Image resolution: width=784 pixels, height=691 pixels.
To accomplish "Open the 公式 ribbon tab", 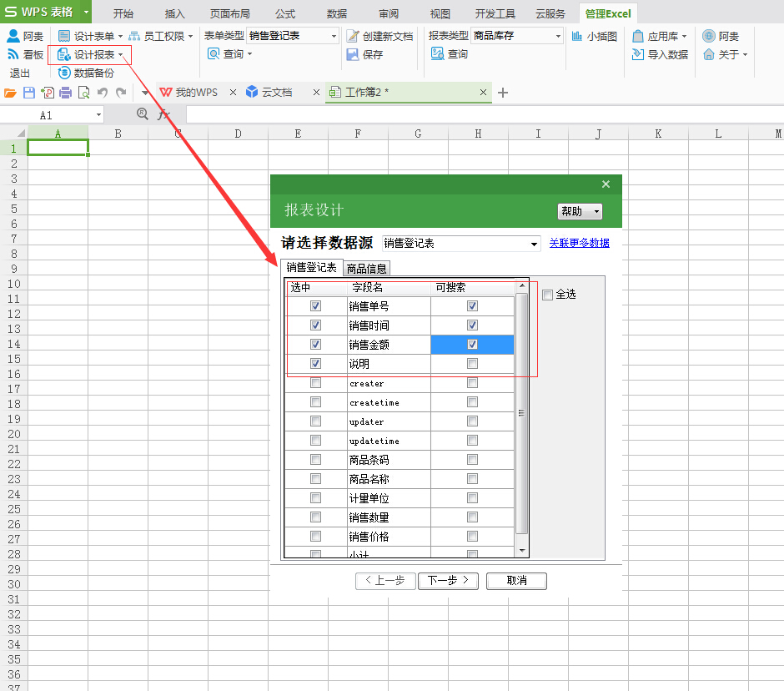I will click(285, 13).
